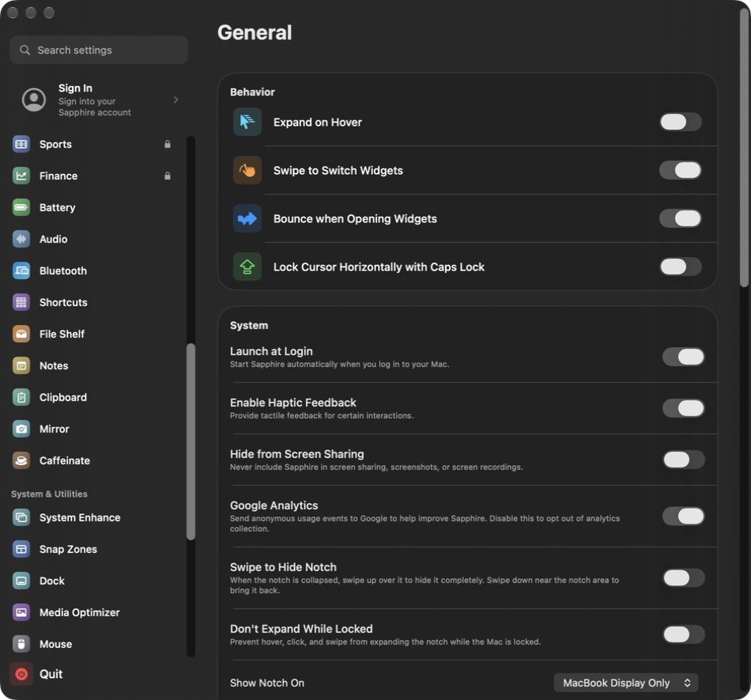Turn on Don't Expand While Locked

pos(684,634)
